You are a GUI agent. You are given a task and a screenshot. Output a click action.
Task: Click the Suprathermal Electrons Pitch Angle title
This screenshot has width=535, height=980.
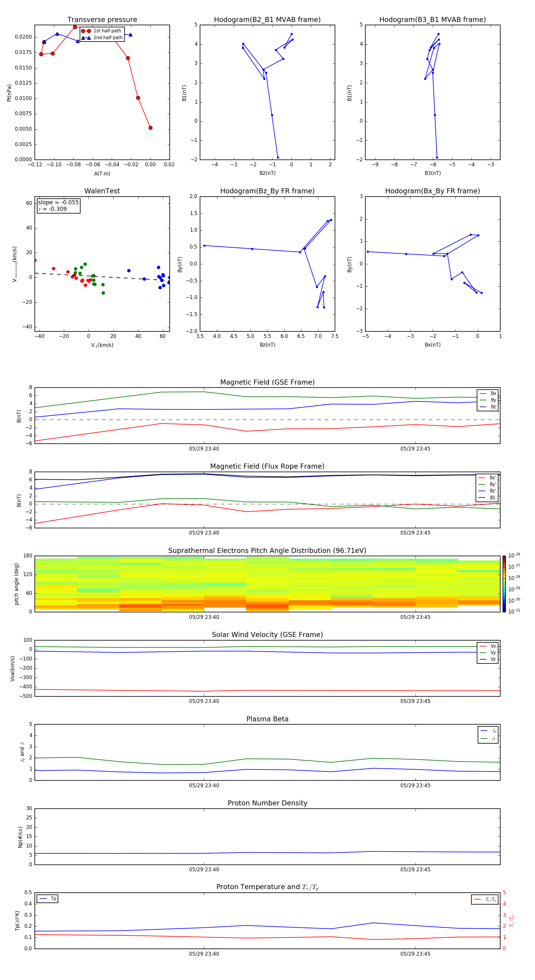[267, 551]
